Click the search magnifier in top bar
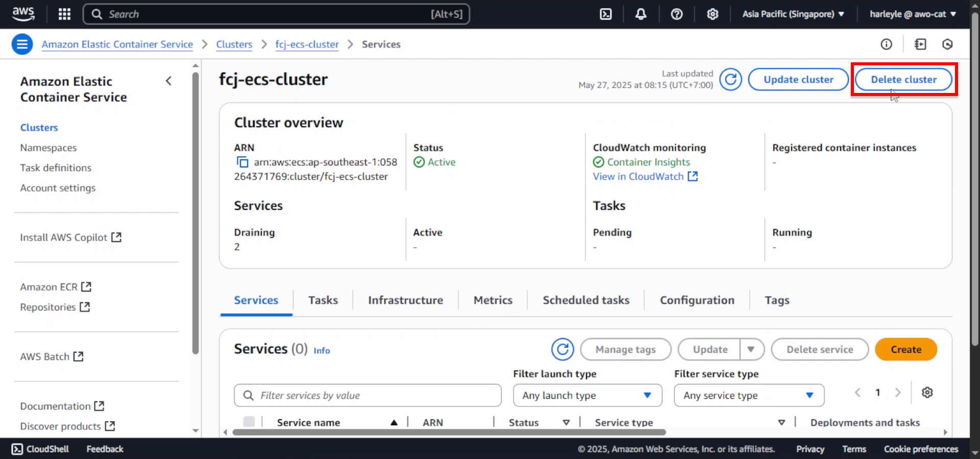Viewport: 980px width, 459px height. click(x=96, y=14)
